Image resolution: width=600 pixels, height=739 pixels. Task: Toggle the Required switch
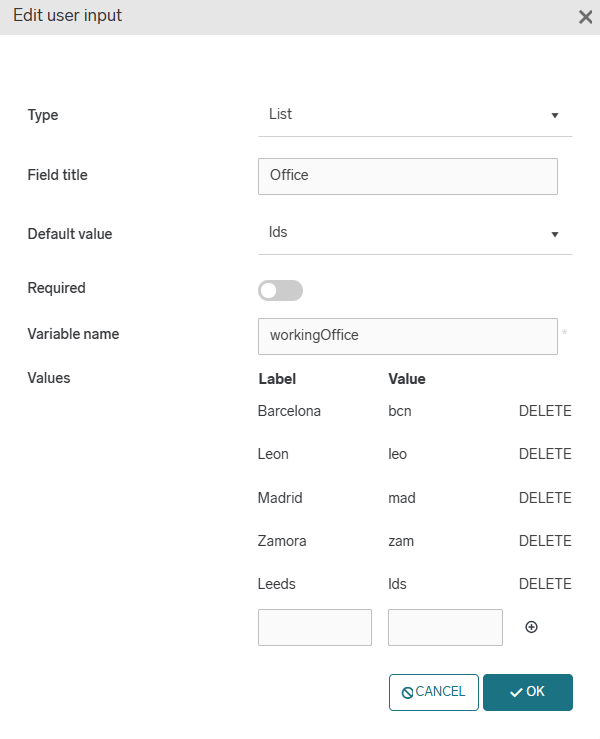click(280, 291)
